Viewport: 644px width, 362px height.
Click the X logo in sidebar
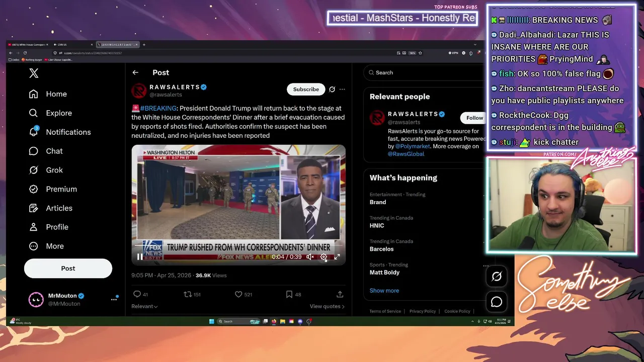pyautogui.click(x=34, y=73)
